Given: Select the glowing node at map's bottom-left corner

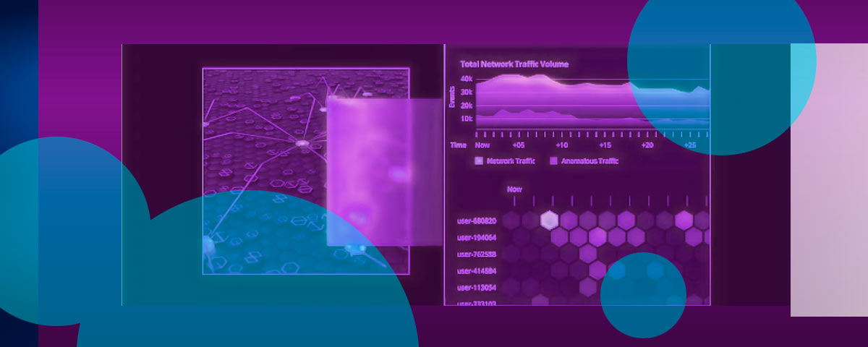Looking at the screenshot, I should point(209,246).
